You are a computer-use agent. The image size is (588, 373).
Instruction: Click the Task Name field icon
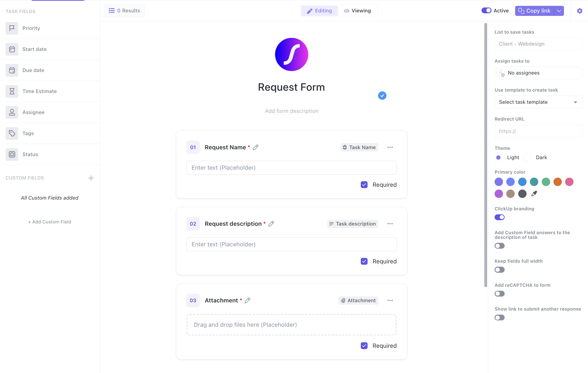pyautogui.click(x=345, y=147)
